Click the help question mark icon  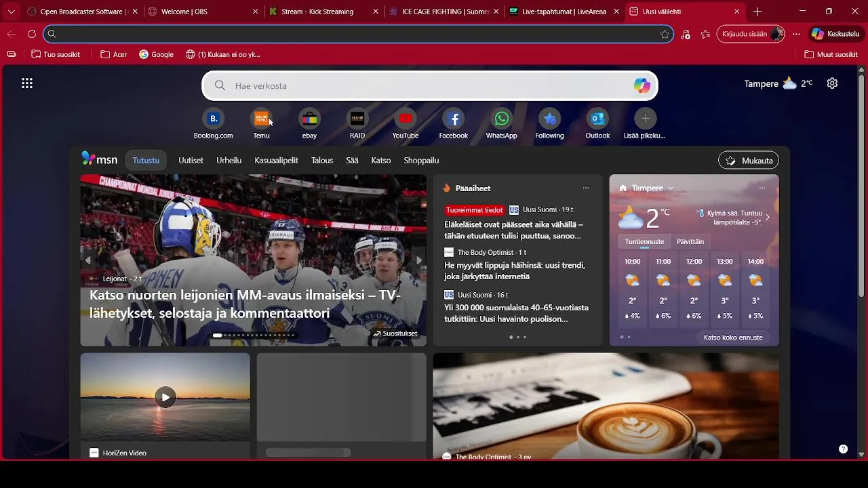tap(843, 449)
